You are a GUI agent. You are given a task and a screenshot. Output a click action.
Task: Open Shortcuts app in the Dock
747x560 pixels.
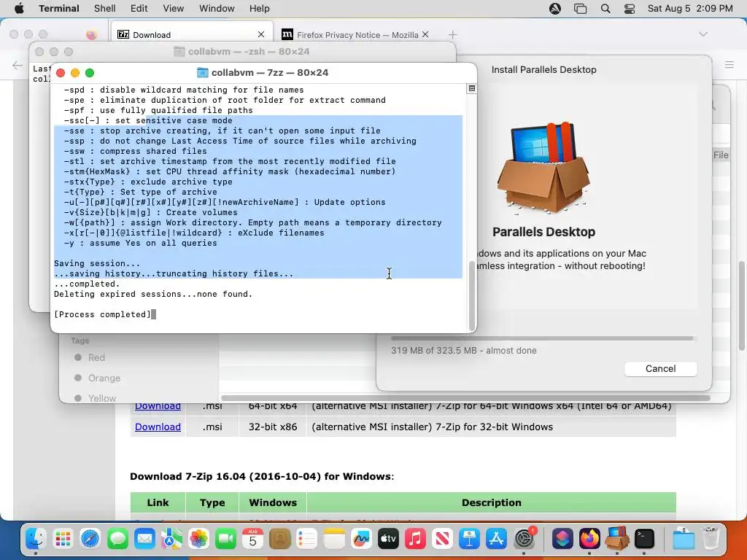(x=562, y=539)
